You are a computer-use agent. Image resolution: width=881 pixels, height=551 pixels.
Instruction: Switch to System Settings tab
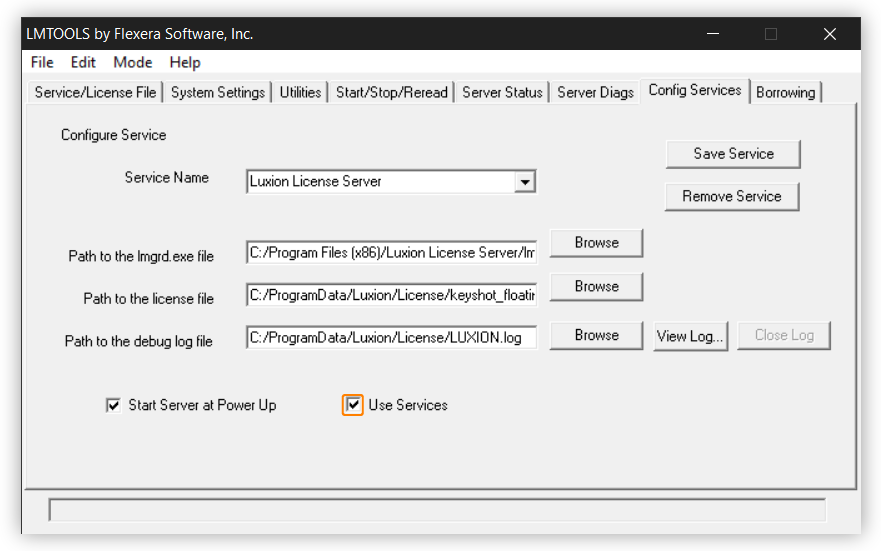[x=217, y=92]
